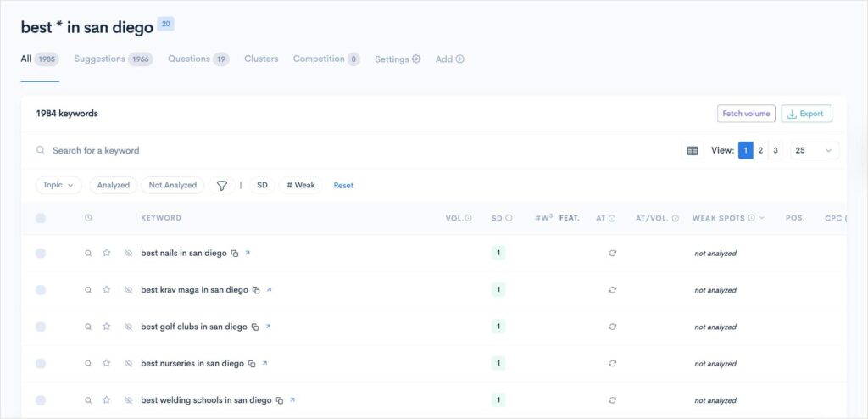
Task: Switch to the All tab
Action: point(40,59)
